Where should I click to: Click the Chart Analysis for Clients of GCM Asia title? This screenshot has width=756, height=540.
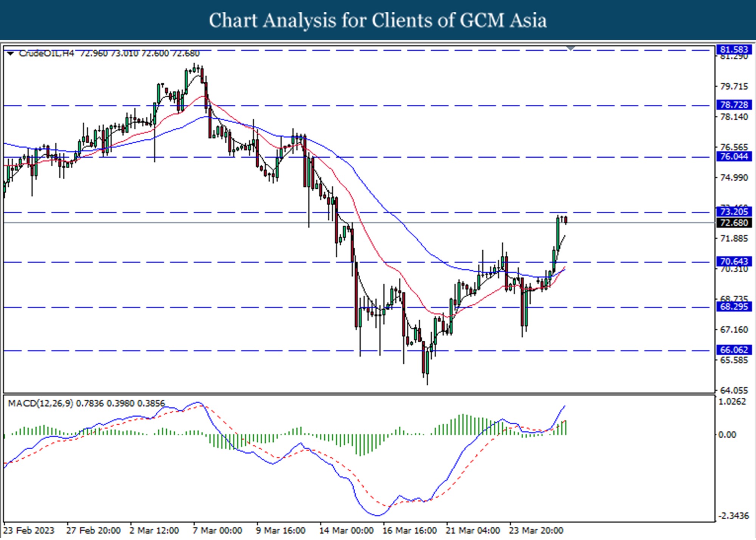point(378,20)
